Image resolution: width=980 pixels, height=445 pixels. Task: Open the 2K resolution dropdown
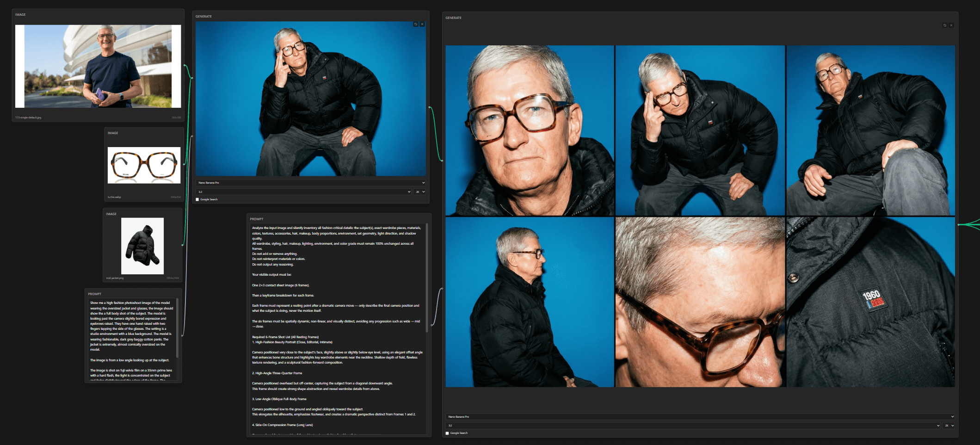click(x=419, y=192)
